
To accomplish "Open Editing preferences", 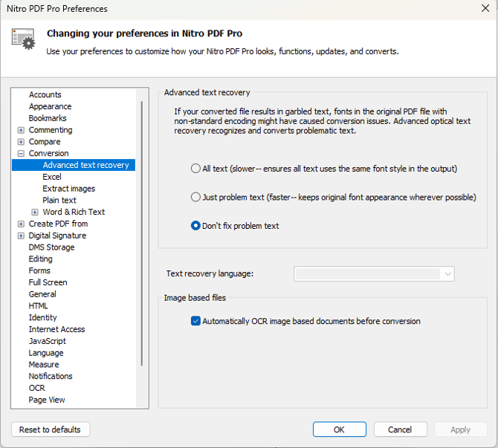I will point(40,259).
